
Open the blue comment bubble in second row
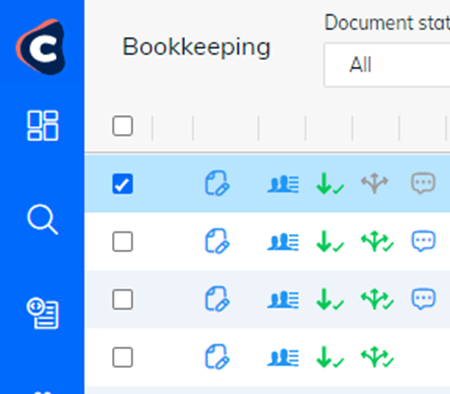pos(423,241)
